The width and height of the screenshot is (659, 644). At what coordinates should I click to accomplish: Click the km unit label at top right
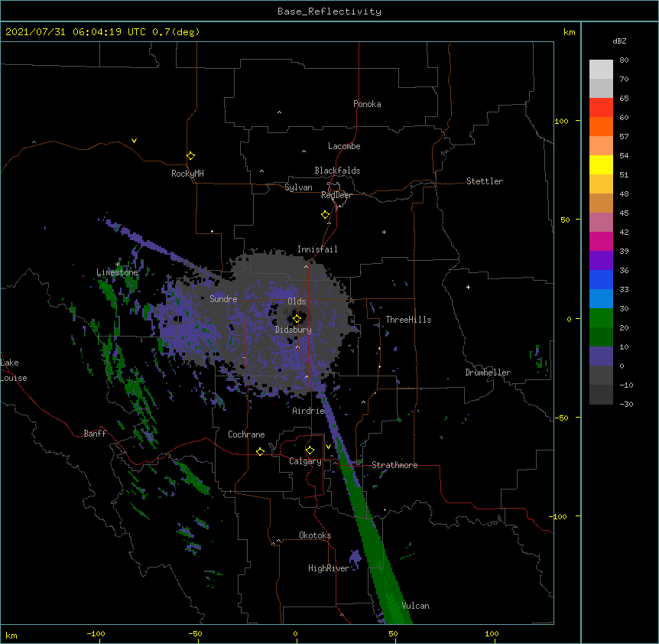point(570,32)
